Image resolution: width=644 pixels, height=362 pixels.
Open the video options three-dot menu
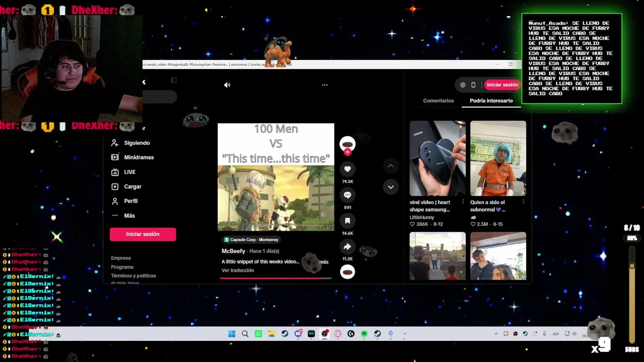pos(325,85)
